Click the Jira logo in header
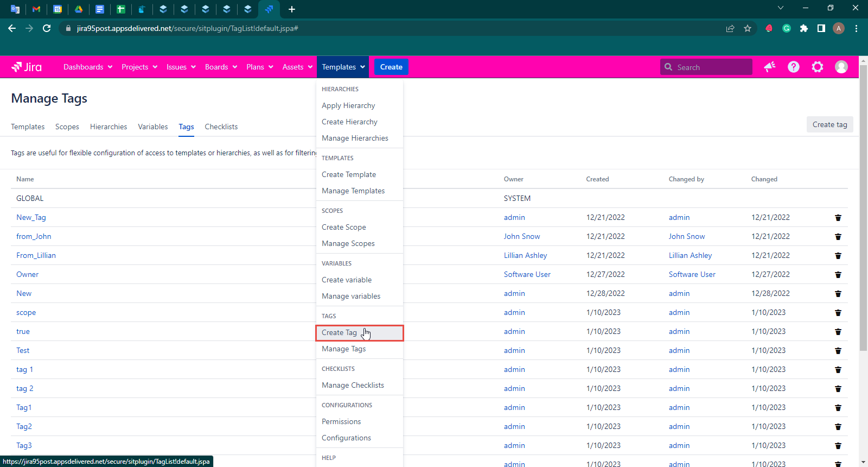Image resolution: width=868 pixels, height=467 pixels. coord(27,67)
